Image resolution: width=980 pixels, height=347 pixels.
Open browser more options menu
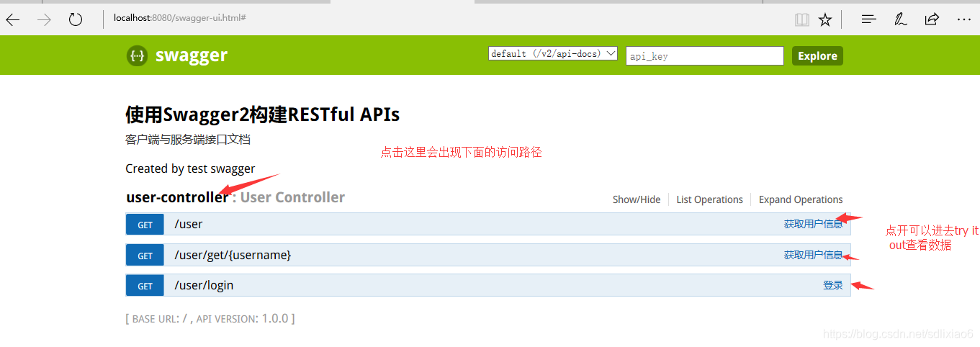(964, 19)
